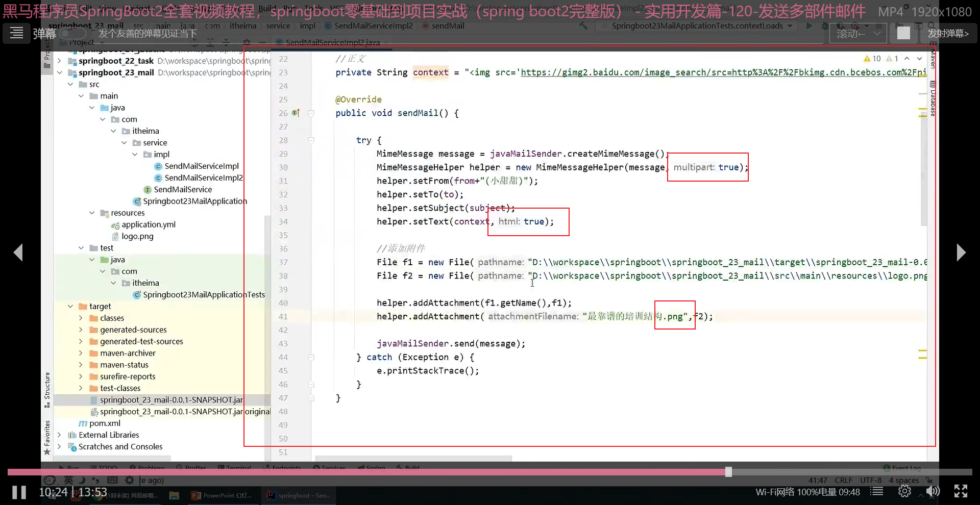Viewport: 980px width, 505px height.
Task: Open the Springboot23MailApplicationTests run configuration dropdown
Action: [697, 26]
